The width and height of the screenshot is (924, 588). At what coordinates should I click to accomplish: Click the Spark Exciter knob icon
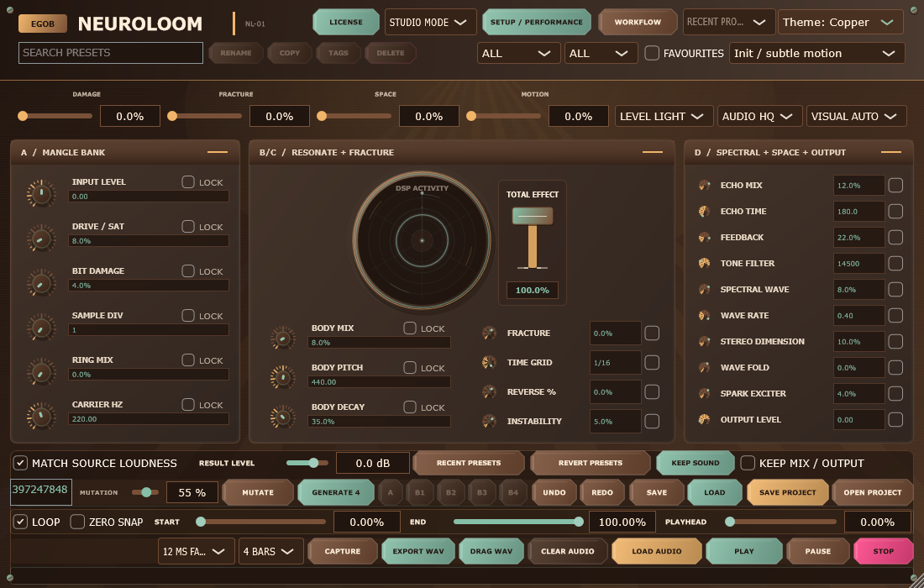tap(704, 394)
